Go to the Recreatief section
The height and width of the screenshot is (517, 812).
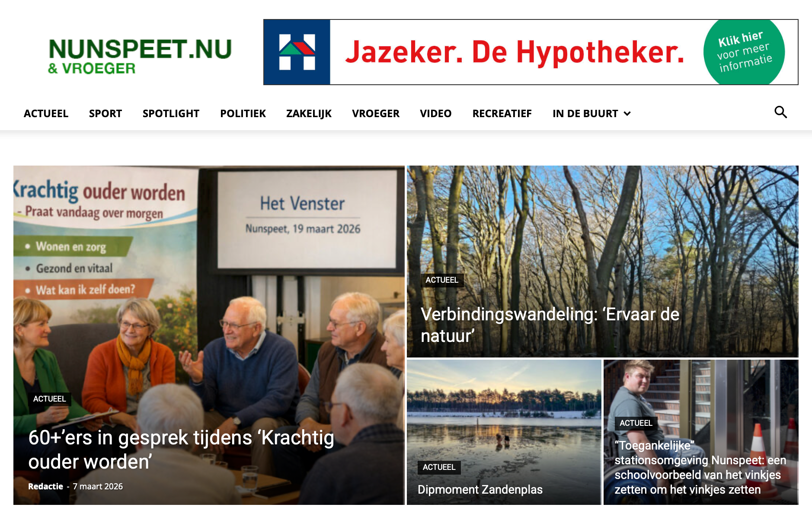point(502,114)
